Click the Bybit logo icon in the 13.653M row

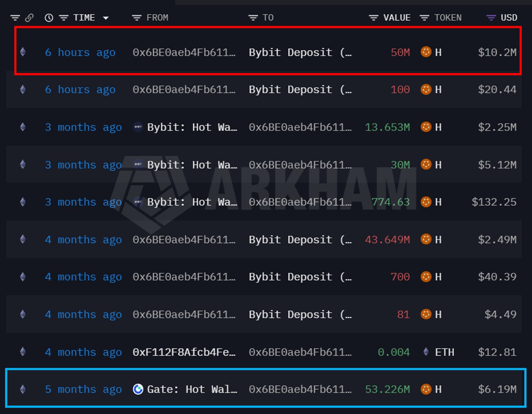(138, 127)
